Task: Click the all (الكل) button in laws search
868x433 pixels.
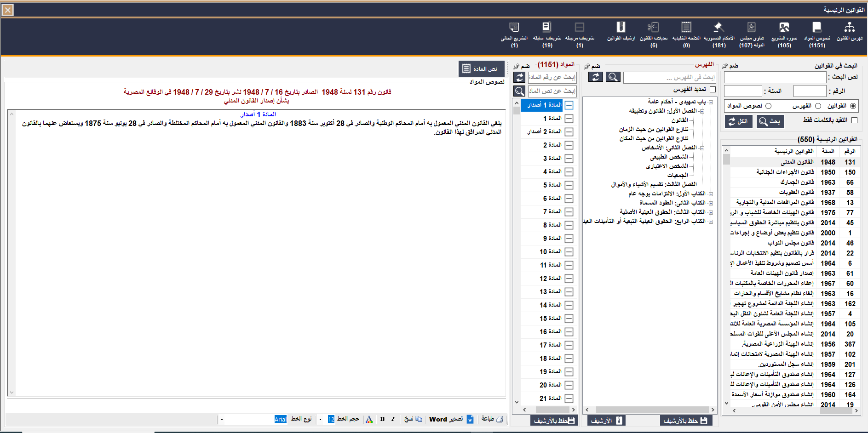Action: tap(739, 121)
